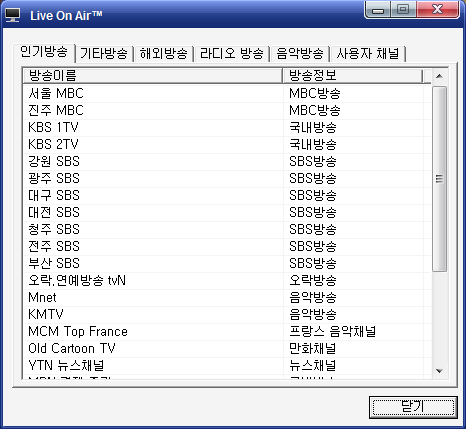Select the 전주 SBS channel

coord(227,247)
